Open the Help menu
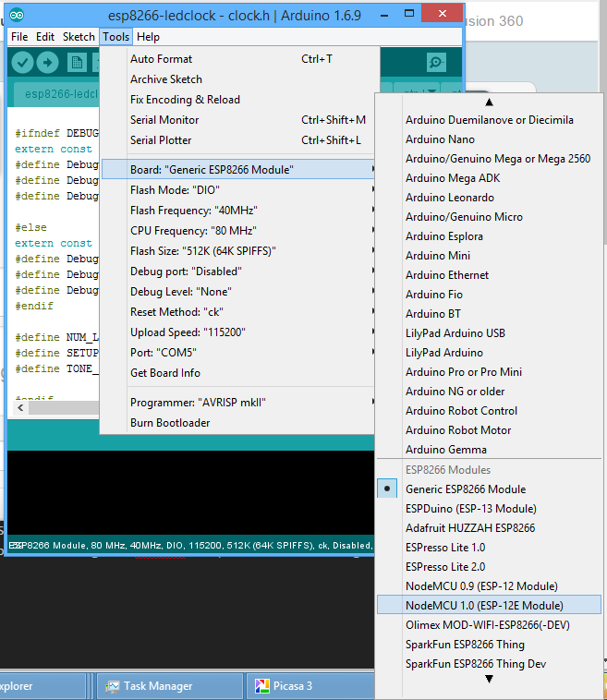 tap(149, 37)
